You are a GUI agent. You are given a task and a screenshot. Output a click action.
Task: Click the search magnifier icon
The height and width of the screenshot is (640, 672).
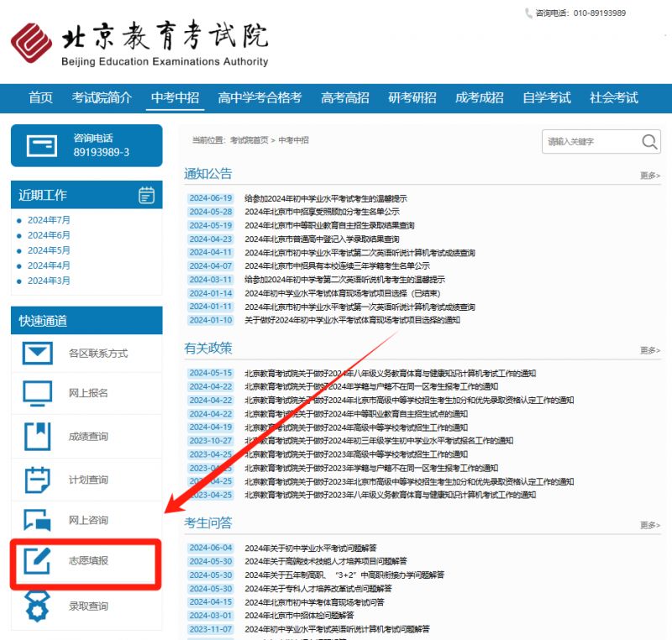[649, 141]
